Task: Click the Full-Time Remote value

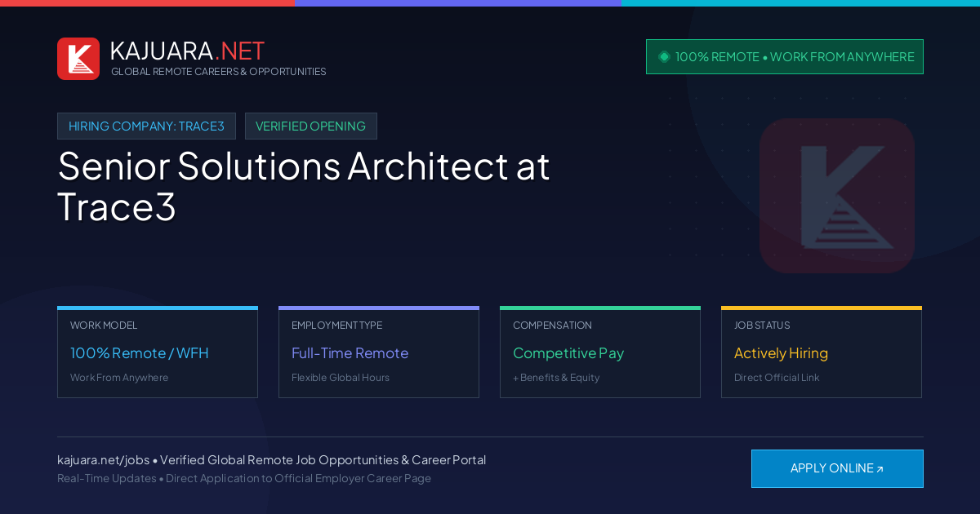Action: point(350,353)
